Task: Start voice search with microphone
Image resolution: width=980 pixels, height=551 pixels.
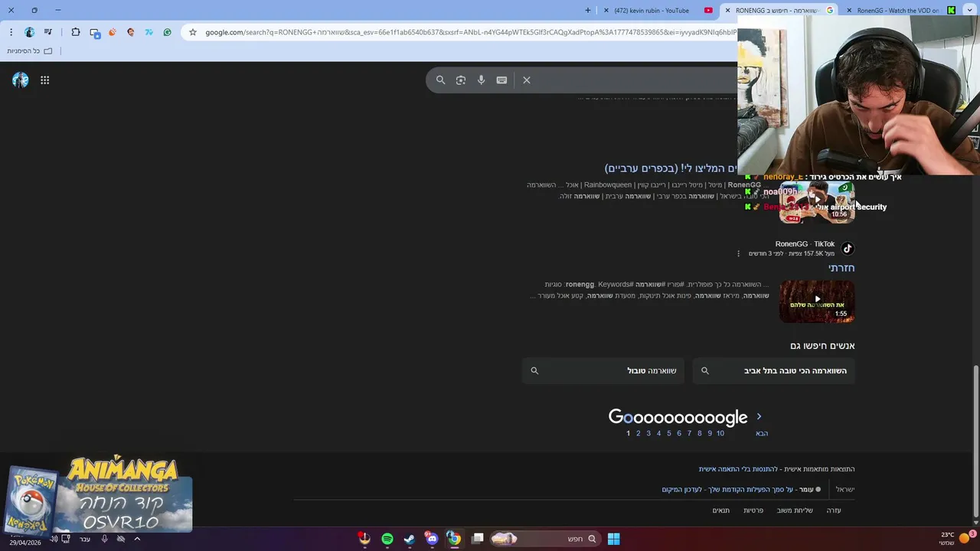Action: coord(481,80)
